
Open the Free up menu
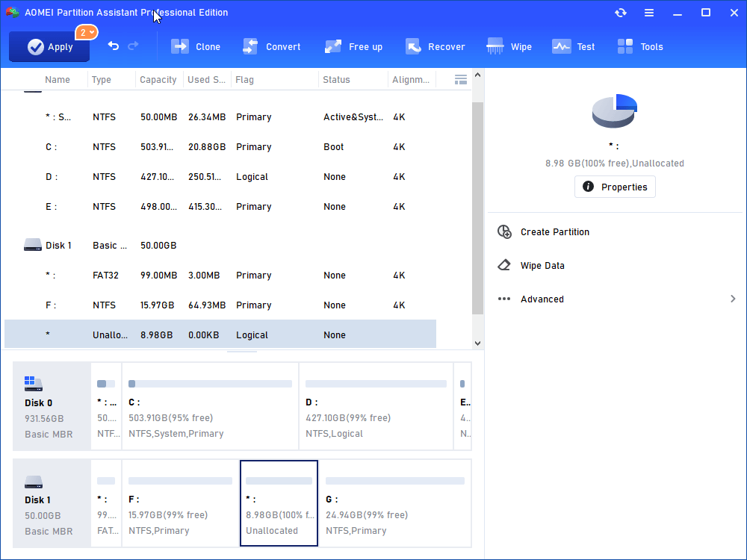(353, 46)
